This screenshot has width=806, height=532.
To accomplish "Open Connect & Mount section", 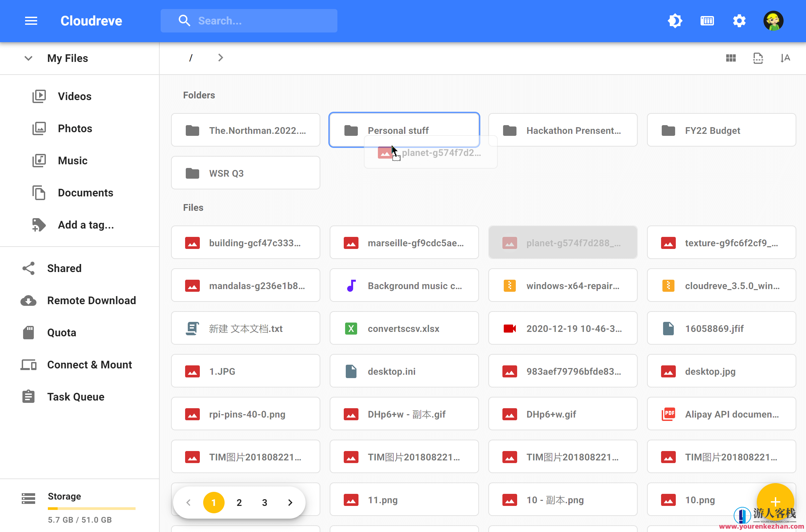I will [x=89, y=364].
